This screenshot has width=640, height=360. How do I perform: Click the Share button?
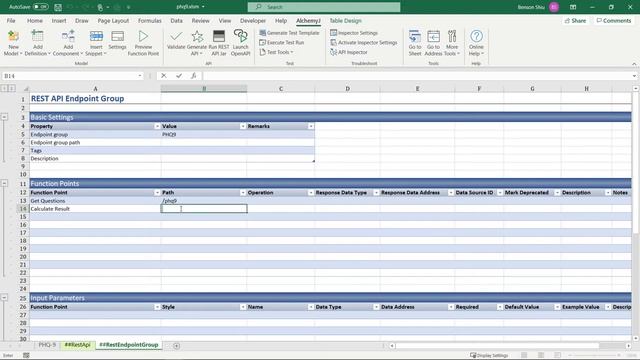(575, 20)
